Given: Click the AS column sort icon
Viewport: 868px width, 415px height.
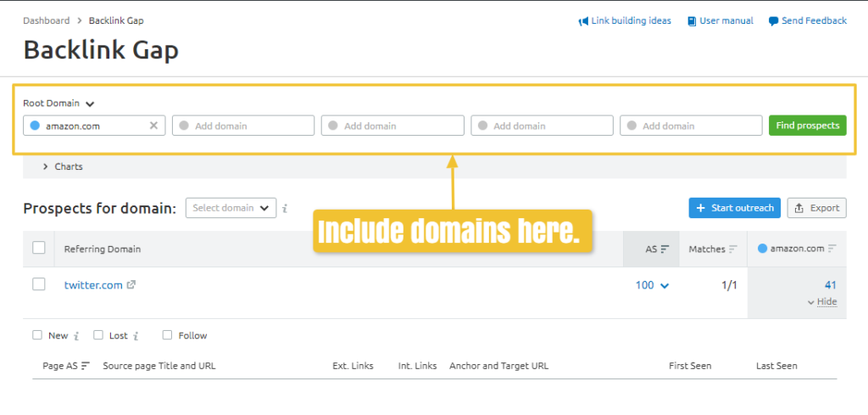Looking at the screenshot, I should coord(665,250).
